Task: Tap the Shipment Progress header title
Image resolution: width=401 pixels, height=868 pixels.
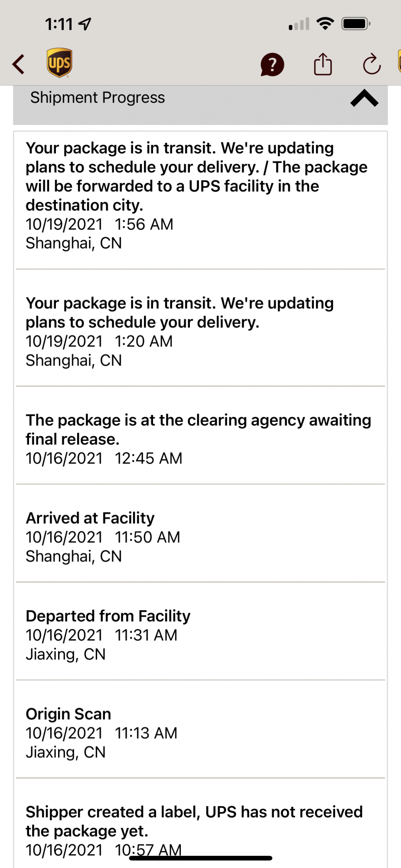Action: [x=98, y=98]
